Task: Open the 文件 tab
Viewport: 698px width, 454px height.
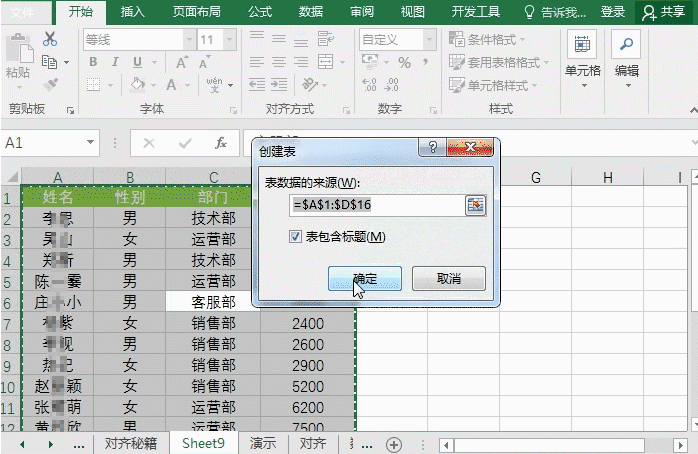Action: 21,12
